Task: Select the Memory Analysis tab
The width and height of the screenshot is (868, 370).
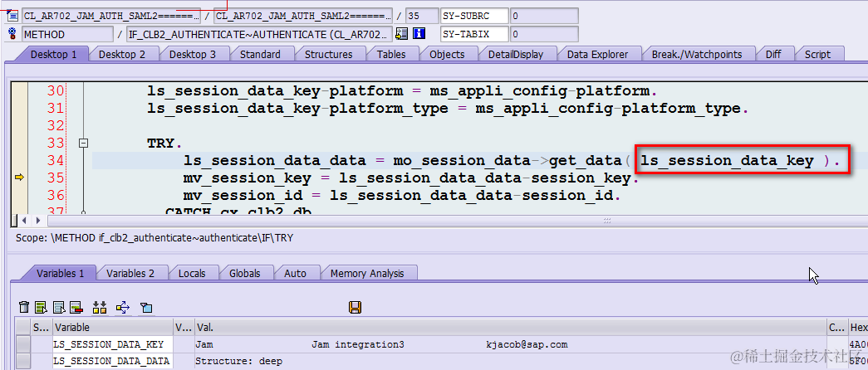Action: (368, 273)
